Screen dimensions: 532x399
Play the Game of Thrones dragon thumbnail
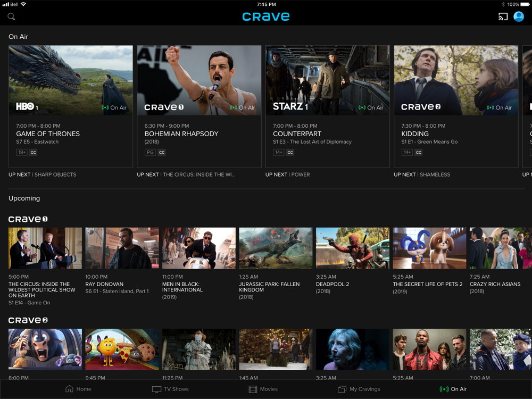[x=71, y=80]
